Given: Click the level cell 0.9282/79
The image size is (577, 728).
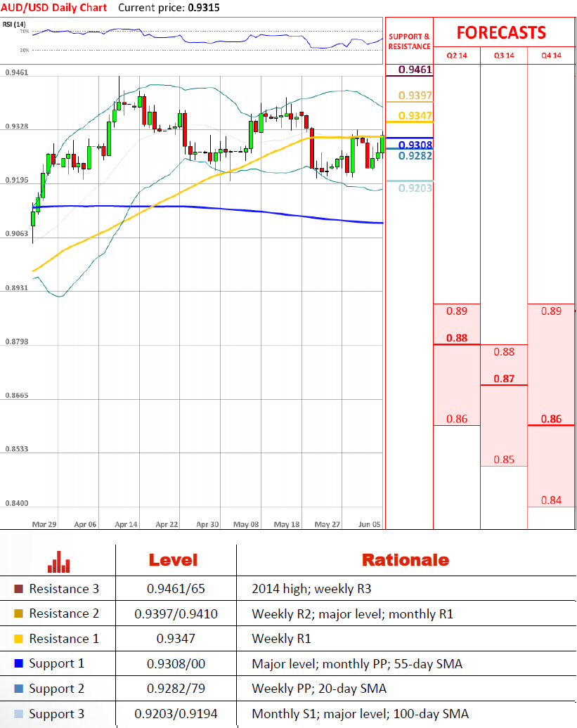Looking at the screenshot, I should pyautogui.click(x=176, y=689).
